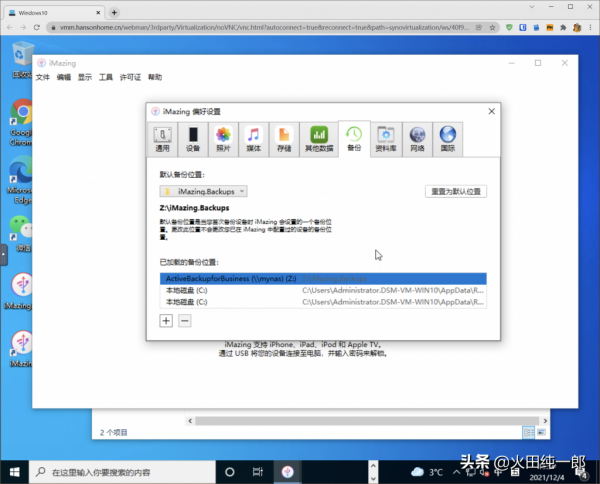Click the browser address bar URL
This screenshot has height=484, width=600.
coord(264,27)
